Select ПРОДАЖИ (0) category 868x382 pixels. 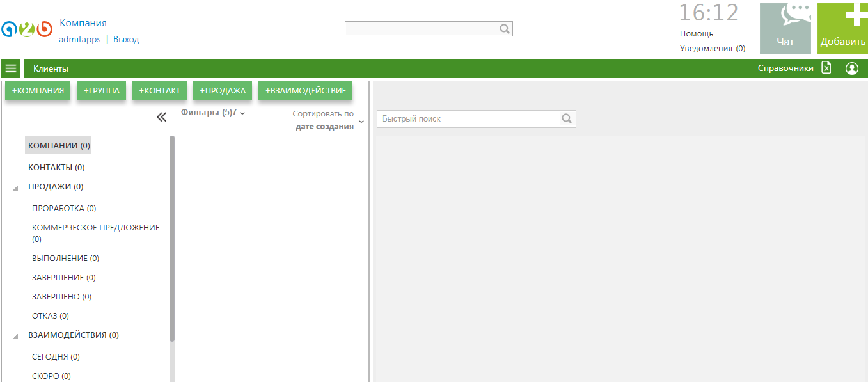[56, 187]
